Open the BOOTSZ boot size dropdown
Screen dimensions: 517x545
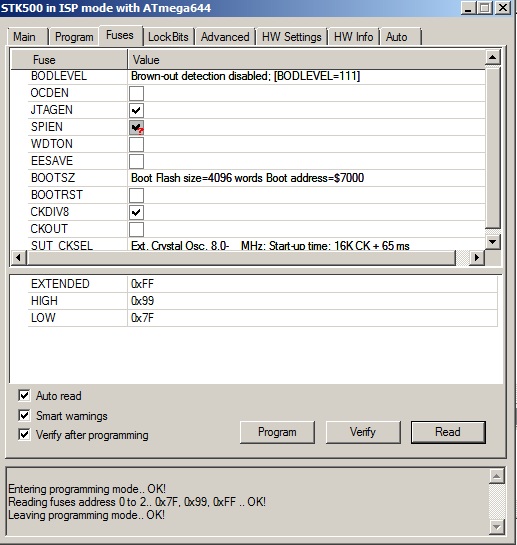tap(306, 178)
